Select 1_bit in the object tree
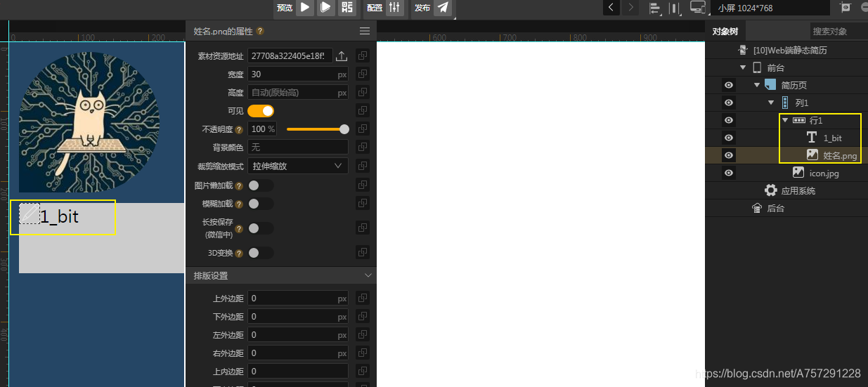Image resolution: width=868 pixels, height=387 pixels. (832, 138)
